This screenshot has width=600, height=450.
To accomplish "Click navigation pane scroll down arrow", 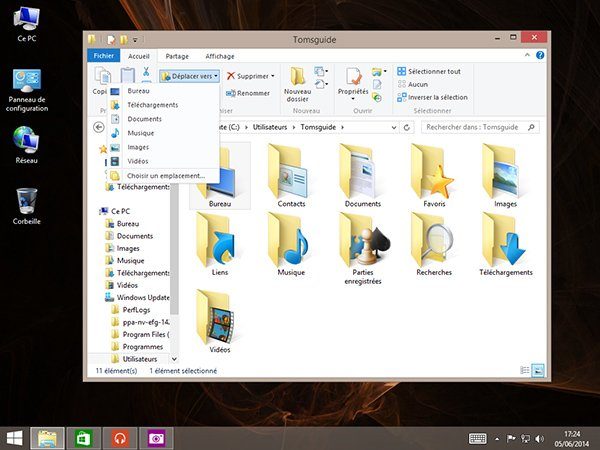I will (x=174, y=359).
